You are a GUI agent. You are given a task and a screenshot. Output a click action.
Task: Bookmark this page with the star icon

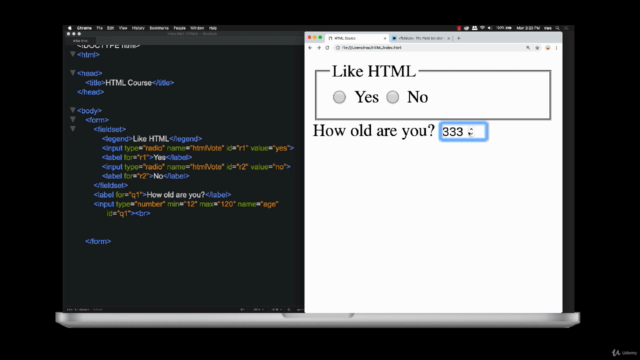point(537,48)
